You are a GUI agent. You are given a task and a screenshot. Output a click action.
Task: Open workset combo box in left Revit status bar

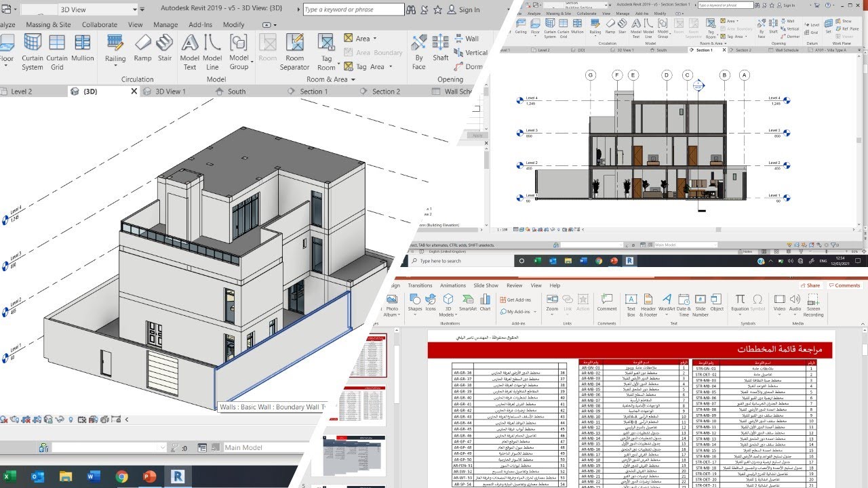pos(108,448)
